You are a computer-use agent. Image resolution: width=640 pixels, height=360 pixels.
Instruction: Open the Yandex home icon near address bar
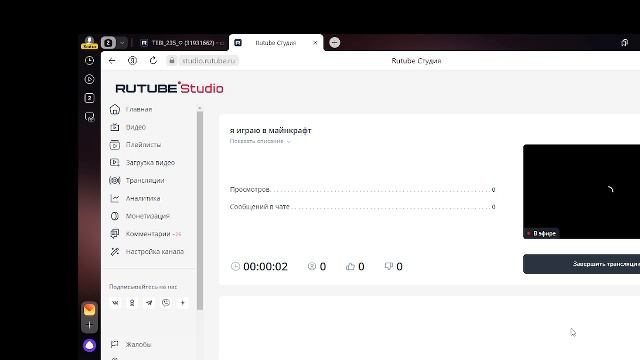point(132,60)
